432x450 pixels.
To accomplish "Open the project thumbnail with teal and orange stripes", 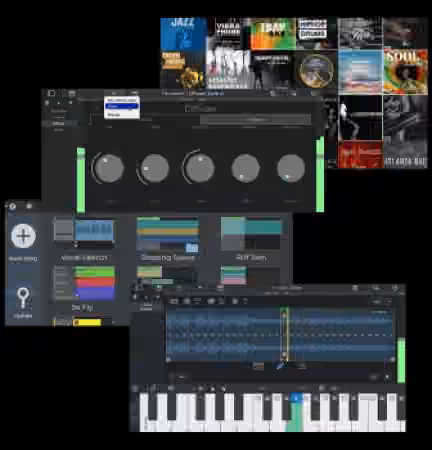I will (168, 235).
